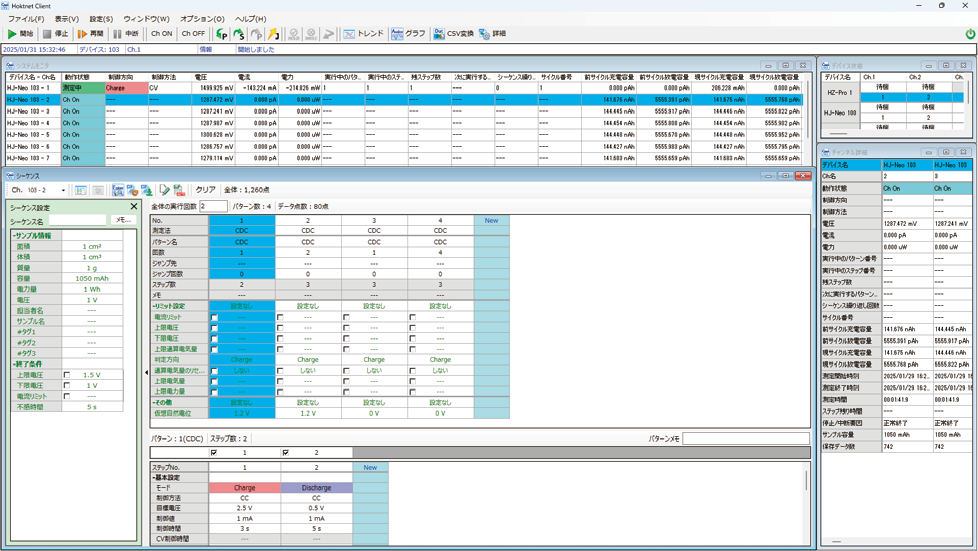Click the クリア button in sequence toolbar
The width and height of the screenshot is (978, 551).
(205, 190)
